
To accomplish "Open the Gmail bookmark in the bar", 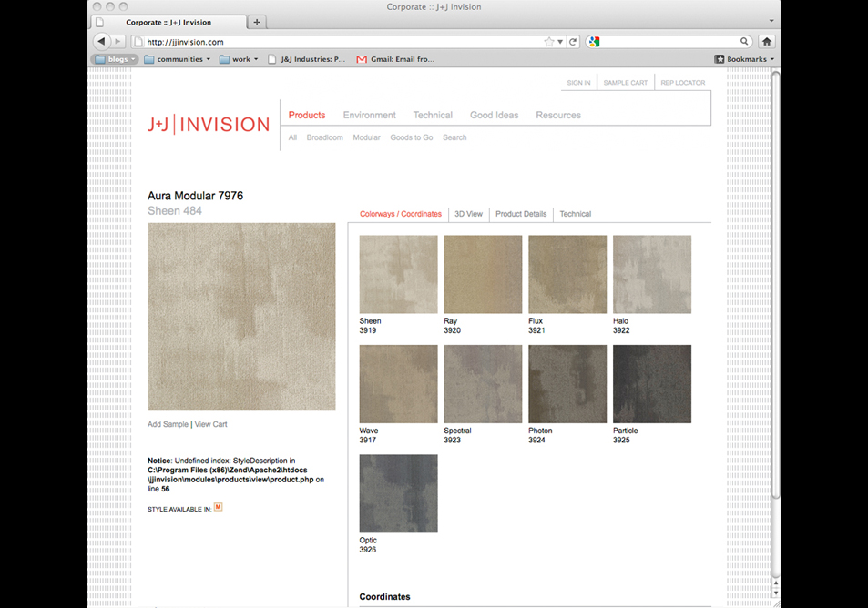I will [395, 59].
